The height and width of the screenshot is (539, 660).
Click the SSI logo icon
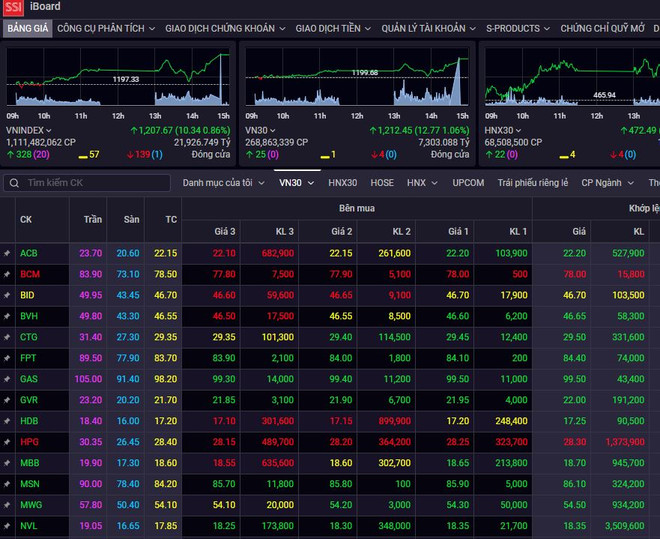click(12, 8)
